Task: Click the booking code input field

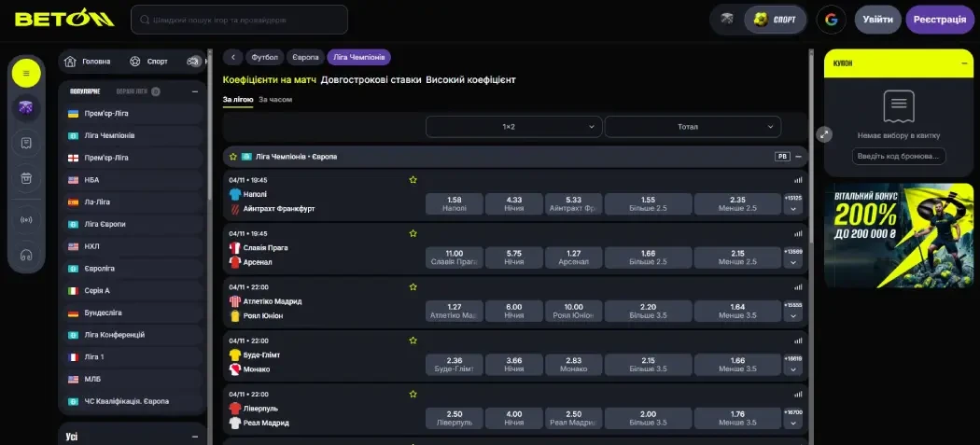Action: [898, 157]
